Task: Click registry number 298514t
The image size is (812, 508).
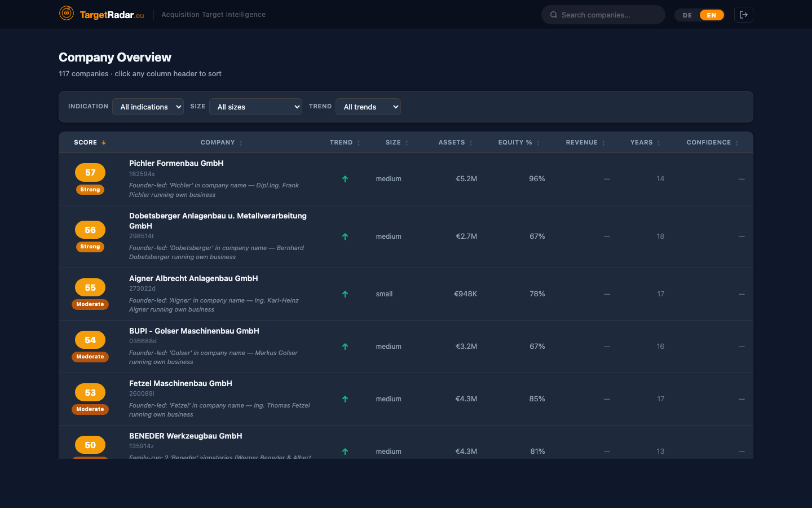Action: [142, 236]
